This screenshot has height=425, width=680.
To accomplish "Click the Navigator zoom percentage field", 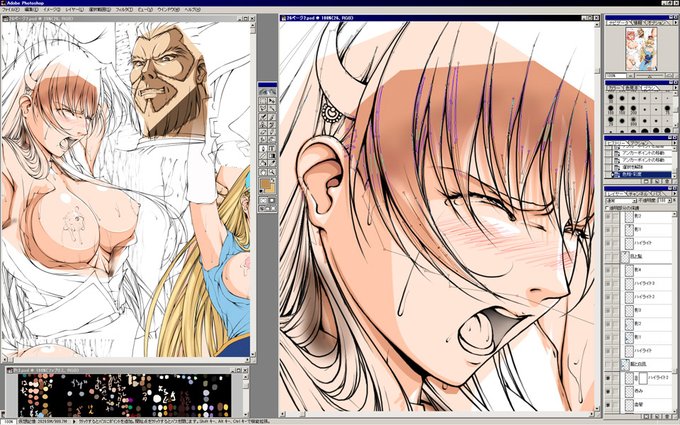I will coord(615,76).
